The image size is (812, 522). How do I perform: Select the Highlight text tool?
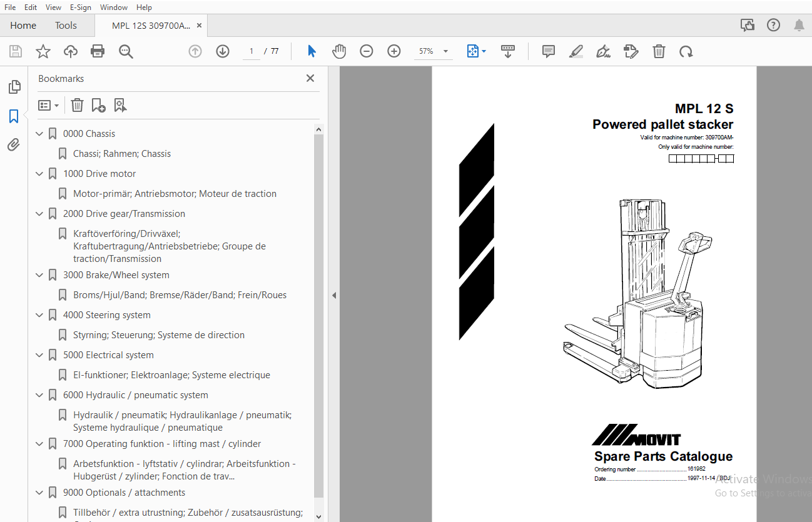(576, 51)
